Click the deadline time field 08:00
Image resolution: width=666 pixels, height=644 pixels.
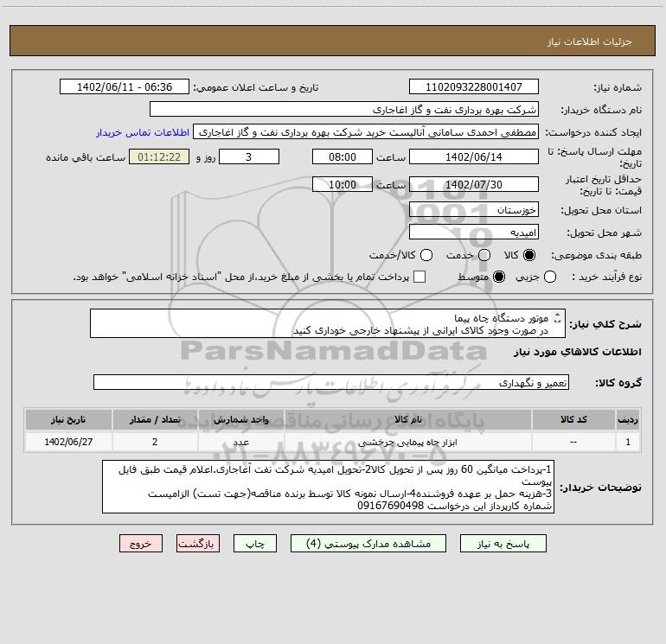343,156
